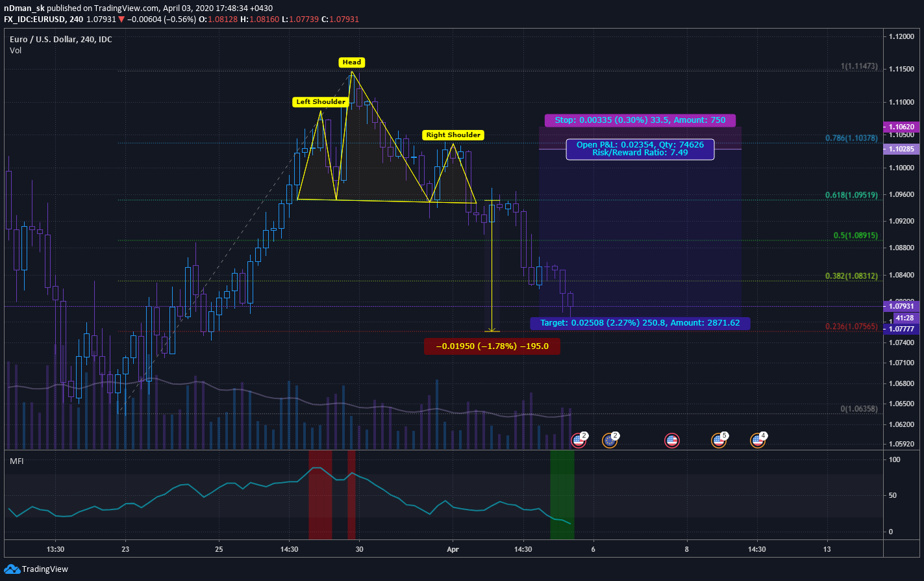Viewport: 924px width, 581px height.
Task: Select the Left Shoulder label
Action: point(321,101)
